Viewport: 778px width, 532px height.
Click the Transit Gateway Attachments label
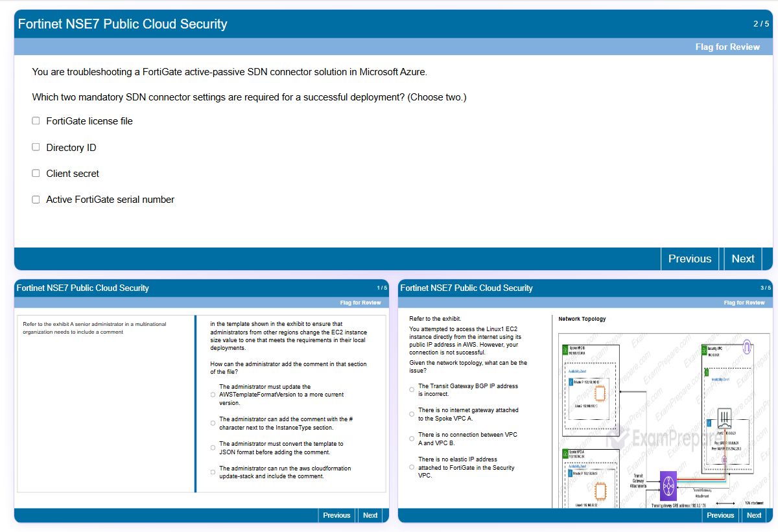tap(638, 481)
